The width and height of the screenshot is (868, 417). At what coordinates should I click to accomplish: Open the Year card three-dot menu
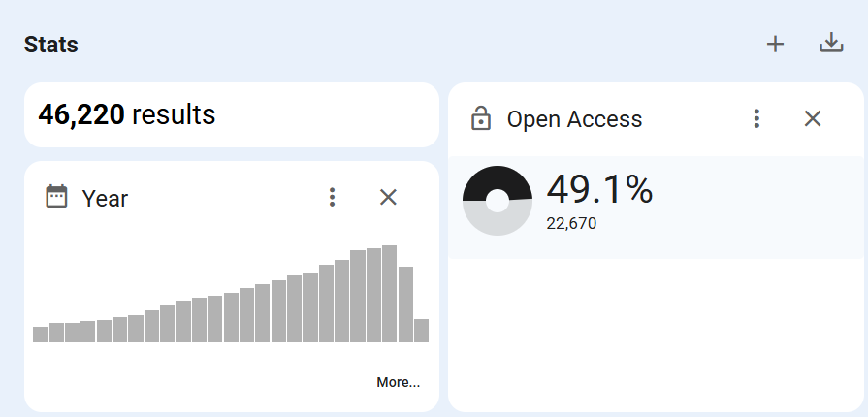point(332,197)
